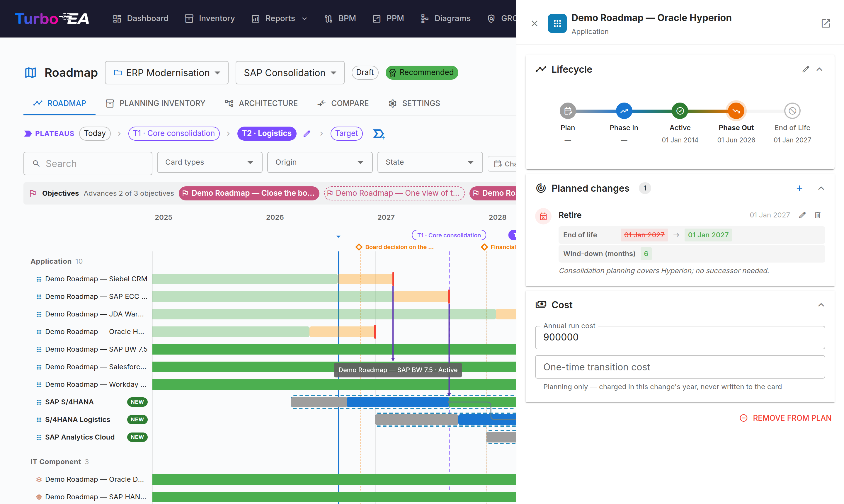Click the 'Close the bo...' objective chip
The width and height of the screenshot is (844, 504).
point(249,193)
